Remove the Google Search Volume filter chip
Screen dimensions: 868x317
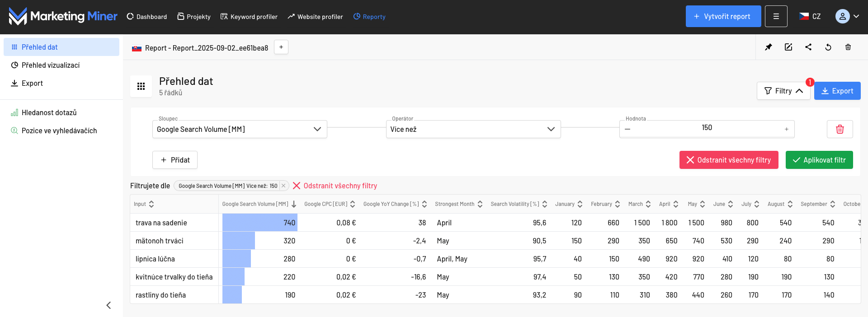pyautogui.click(x=283, y=186)
